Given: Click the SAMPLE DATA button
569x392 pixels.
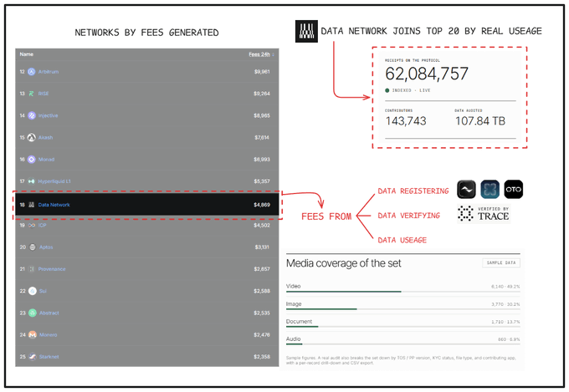Looking at the screenshot, I should [501, 263].
